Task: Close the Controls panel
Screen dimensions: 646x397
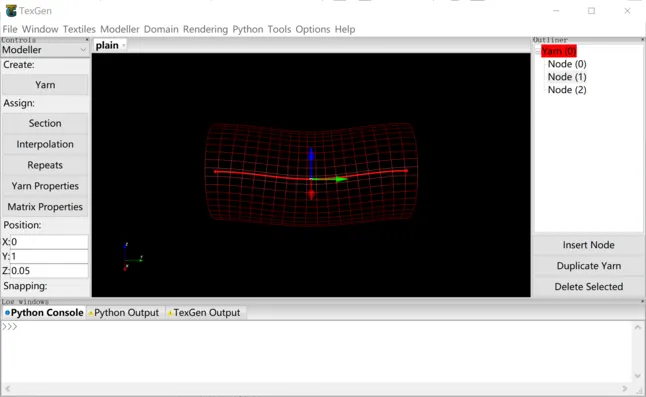Action: click(87, 40)
